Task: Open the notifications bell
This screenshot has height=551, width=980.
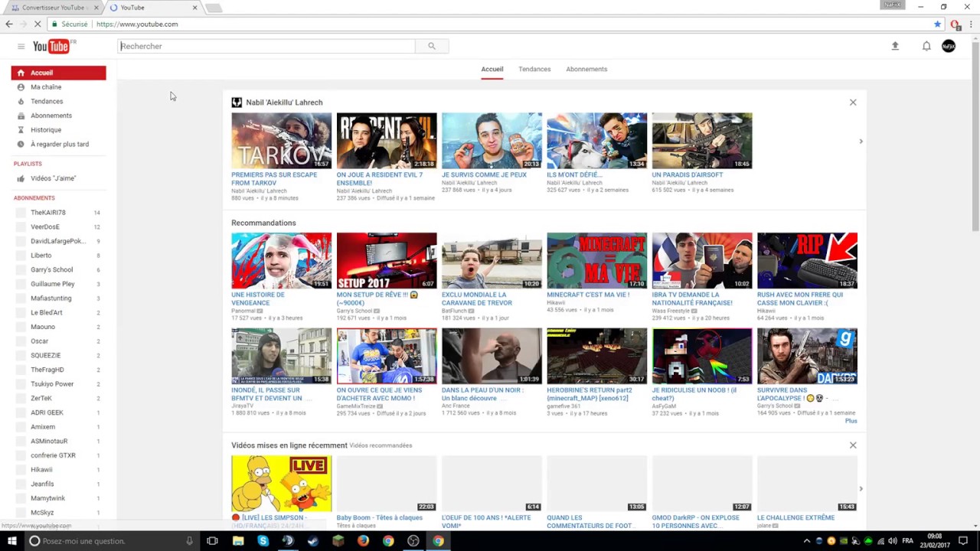Action: pos(926,46)
